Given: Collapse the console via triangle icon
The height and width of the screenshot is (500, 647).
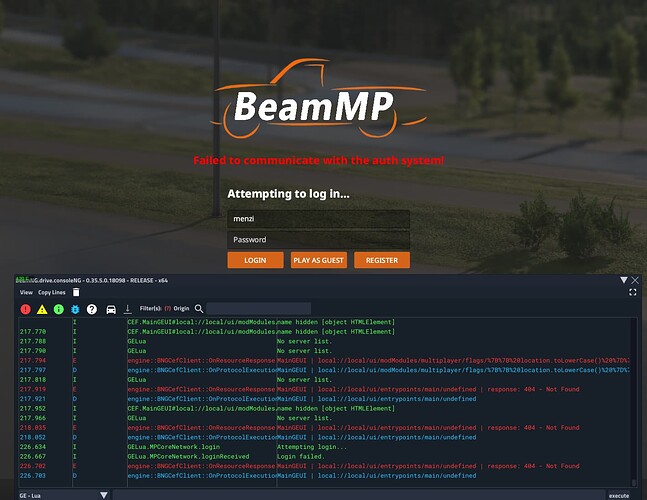Looking at the screenshot, I should tap(623, 280).
